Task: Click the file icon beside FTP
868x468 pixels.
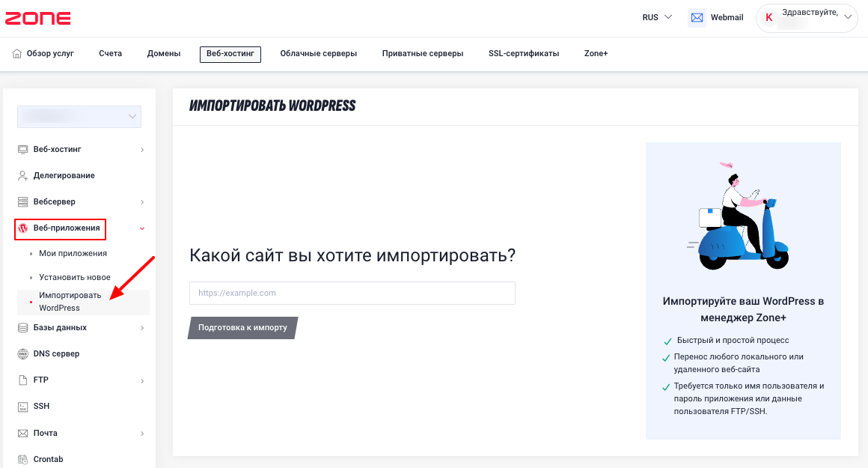Action: tap(22, 380)
